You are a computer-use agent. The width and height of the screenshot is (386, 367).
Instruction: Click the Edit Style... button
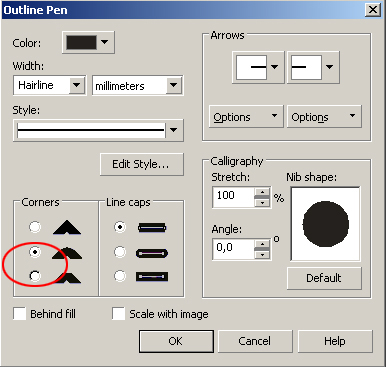(x=142, y=164)
